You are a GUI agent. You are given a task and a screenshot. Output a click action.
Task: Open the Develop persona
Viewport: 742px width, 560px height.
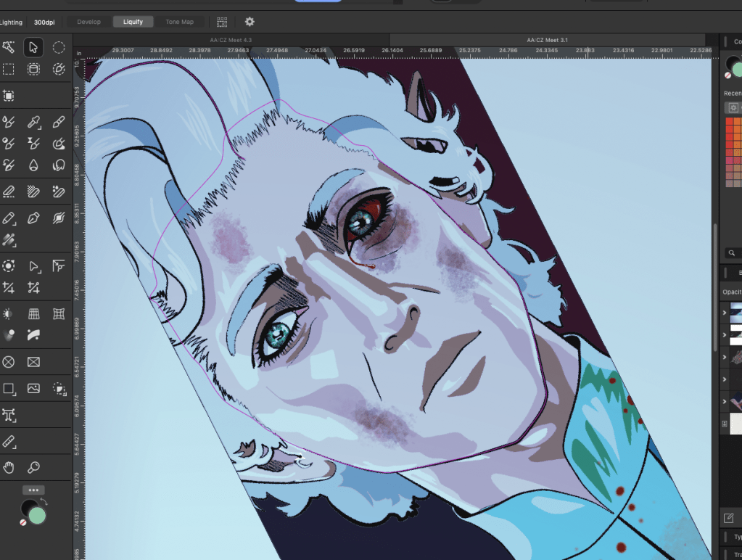[x=89, y=22]
